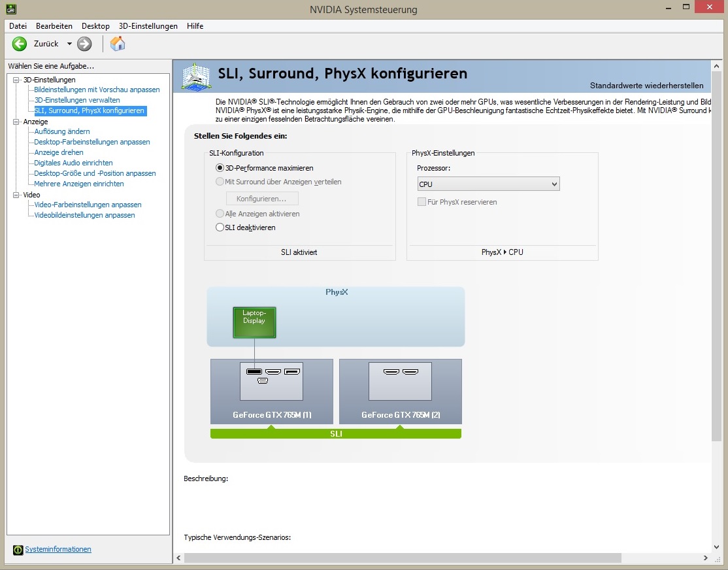The height and width of the screenshot is (570, 728).
Task: Click the horizontal scrollbar thumb
Action: click(403, 558)
